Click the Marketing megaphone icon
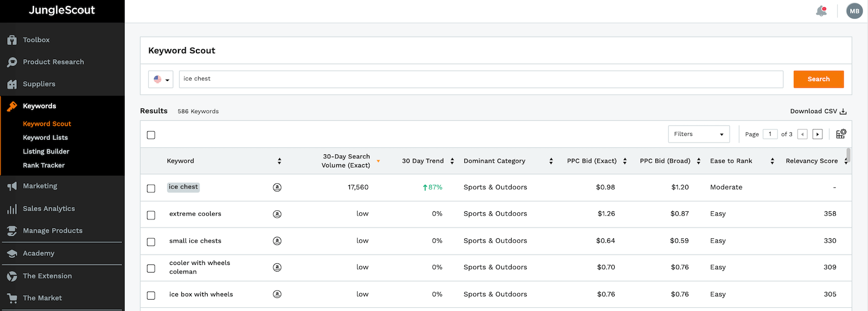 (x=12, y=186)
